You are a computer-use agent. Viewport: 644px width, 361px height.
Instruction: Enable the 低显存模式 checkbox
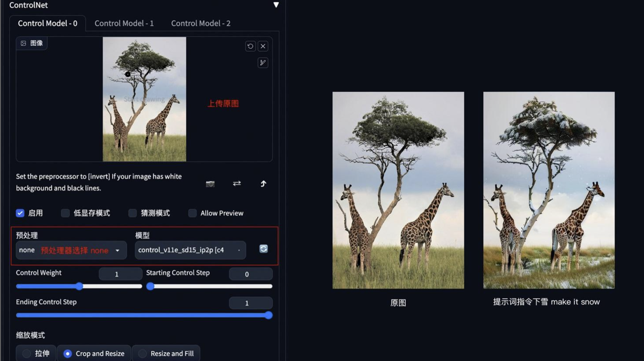tap(65, 213)
